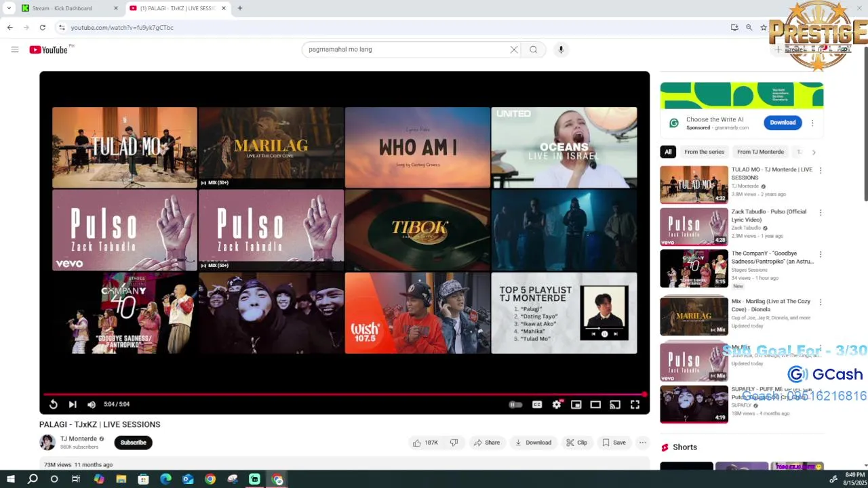Viewport: 868px width, 488px height.
Task: Play WHO AM I end screen video
Action: pos(417,147)
